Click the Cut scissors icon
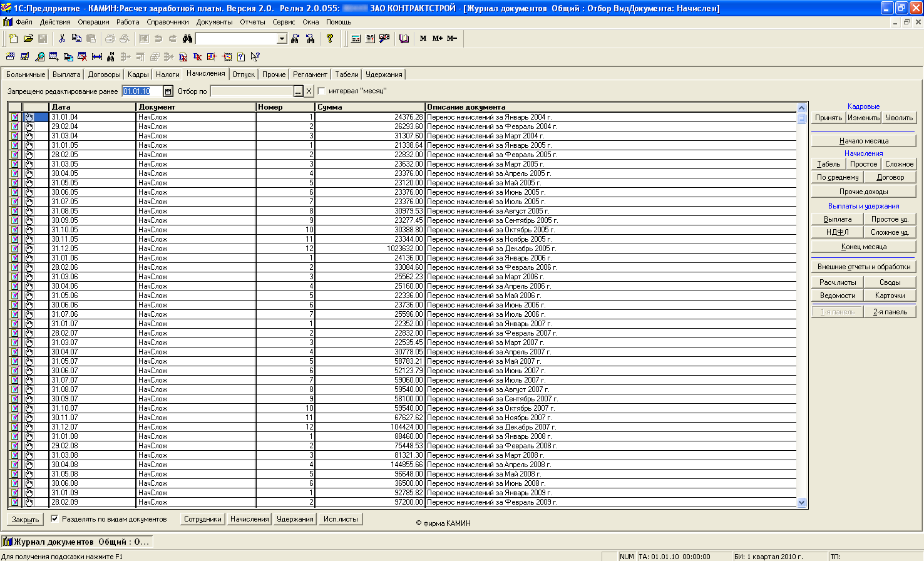 point(62,39)
